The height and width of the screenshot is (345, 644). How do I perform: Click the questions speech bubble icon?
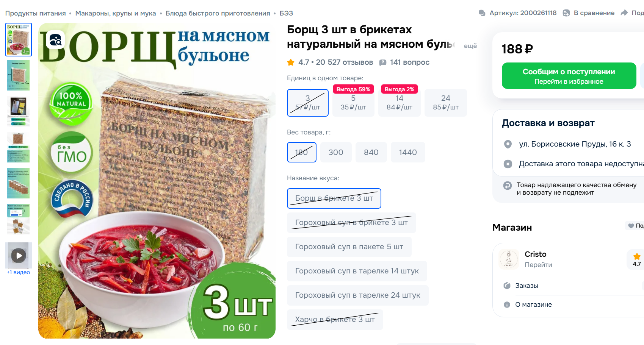383,62
